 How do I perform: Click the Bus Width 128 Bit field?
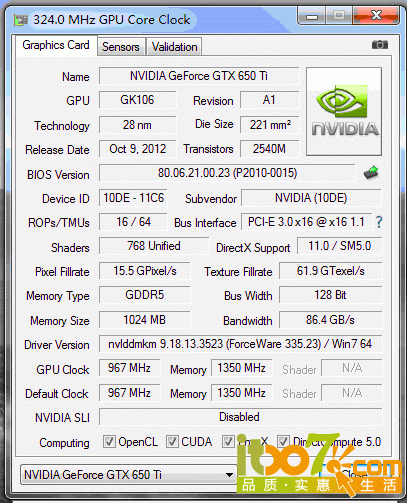pos(331,295)
